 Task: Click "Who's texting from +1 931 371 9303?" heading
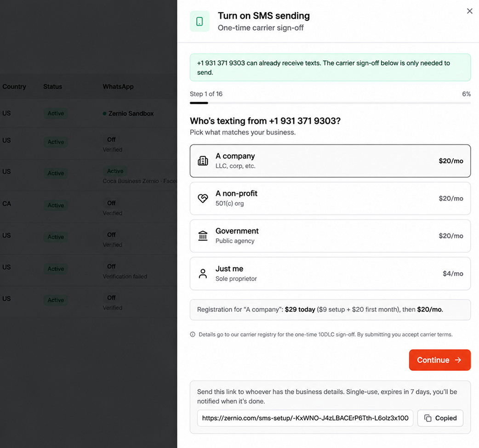coord(265,121)
